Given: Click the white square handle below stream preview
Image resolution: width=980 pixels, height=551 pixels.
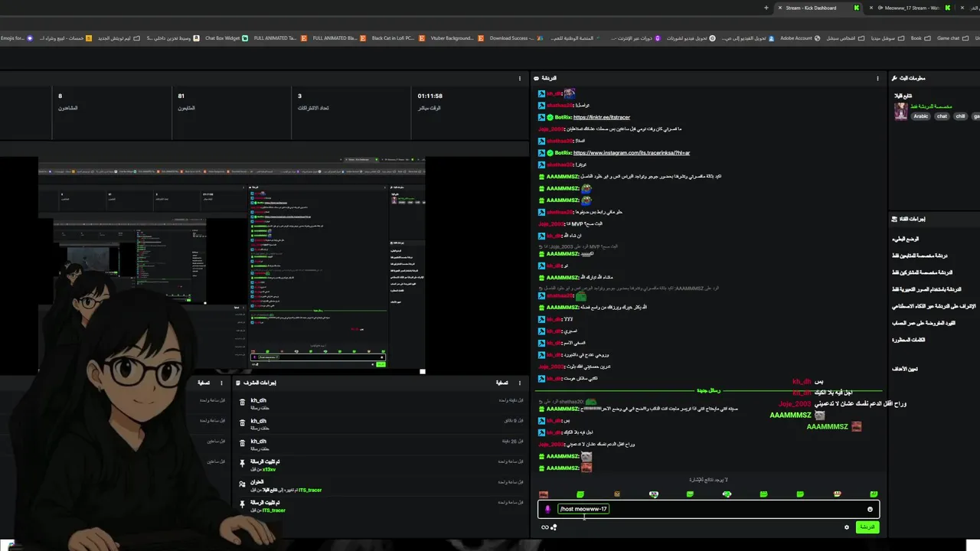Looking at the screenshot, I should (x=422, y=372).
